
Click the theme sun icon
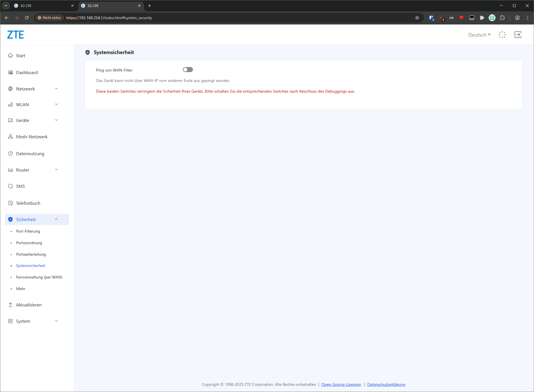point(502,35)
